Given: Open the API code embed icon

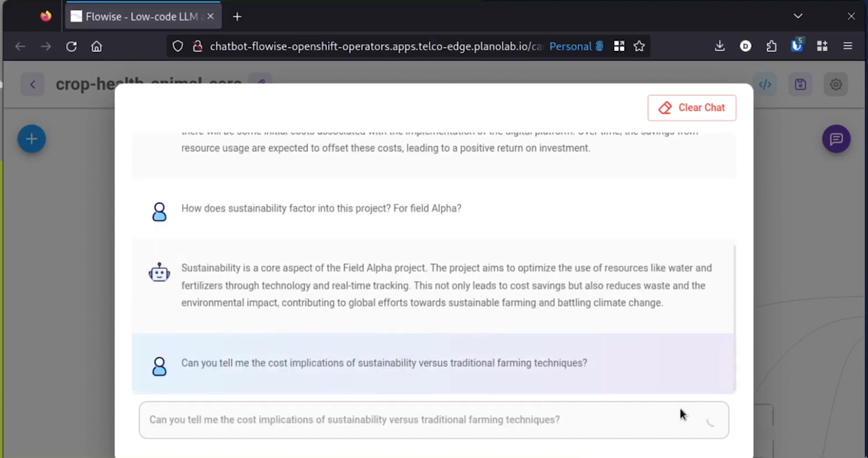Looking at the screenshot, I should [x=765, y=85].
